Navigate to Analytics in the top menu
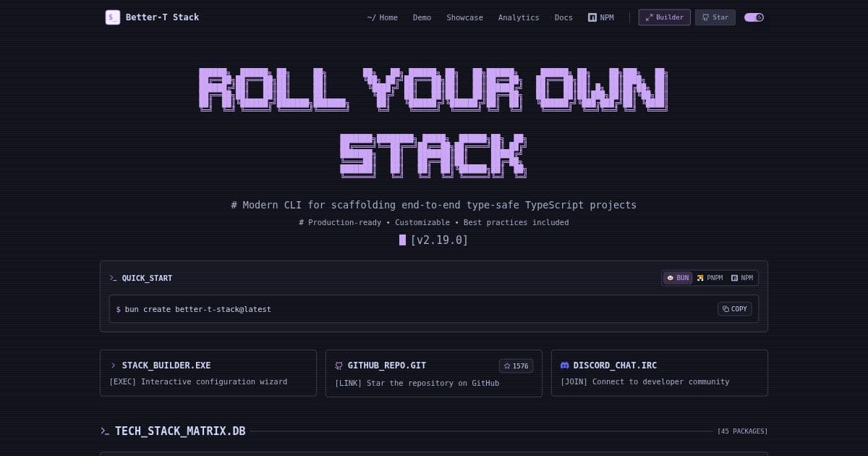 519,17
